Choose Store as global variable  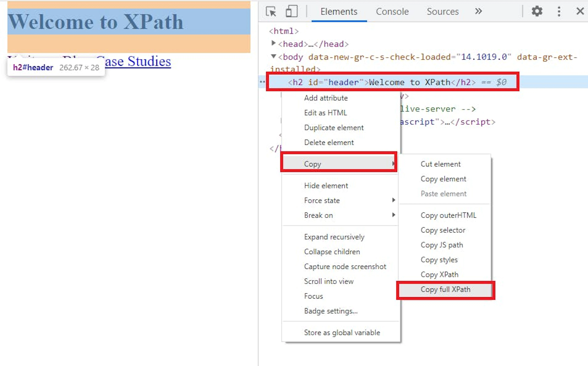[x=342, y=333]
